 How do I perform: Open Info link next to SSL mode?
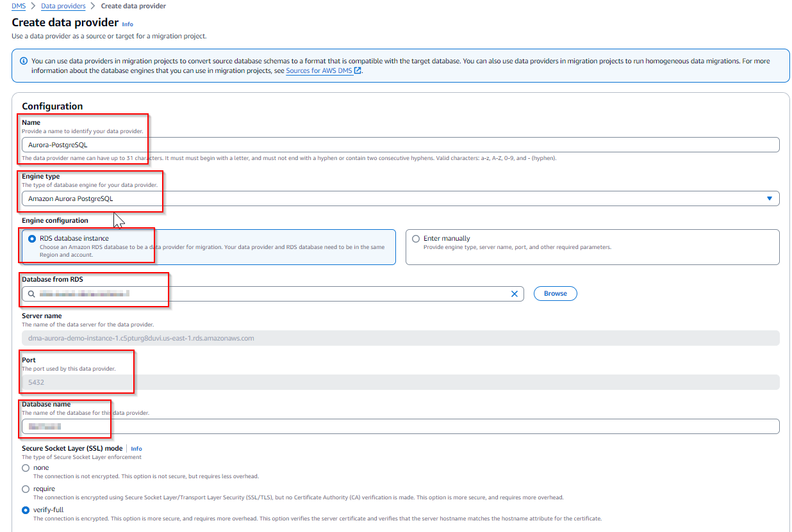click(136, 449)
